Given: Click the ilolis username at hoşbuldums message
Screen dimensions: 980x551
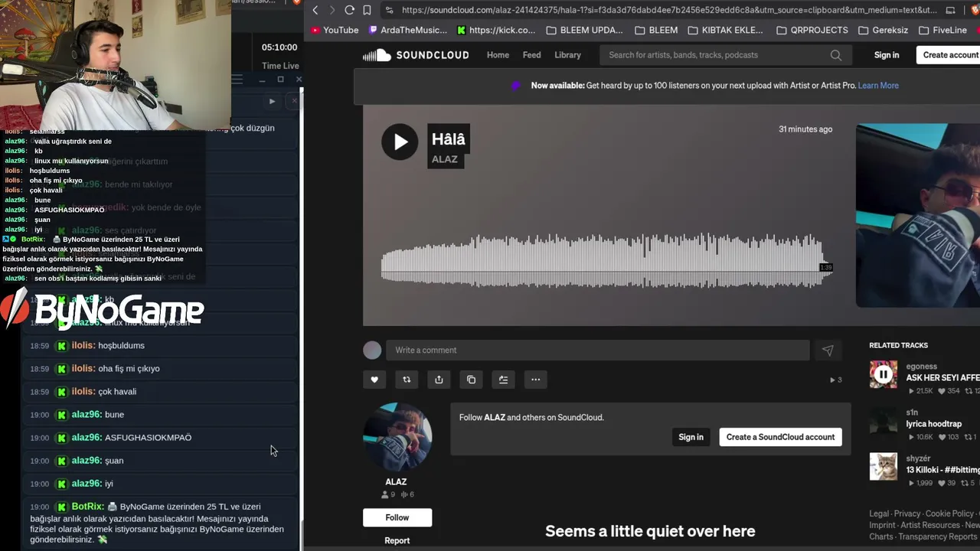Looking at the screenshot, I should pyautogui.click(x=83, y=346).
